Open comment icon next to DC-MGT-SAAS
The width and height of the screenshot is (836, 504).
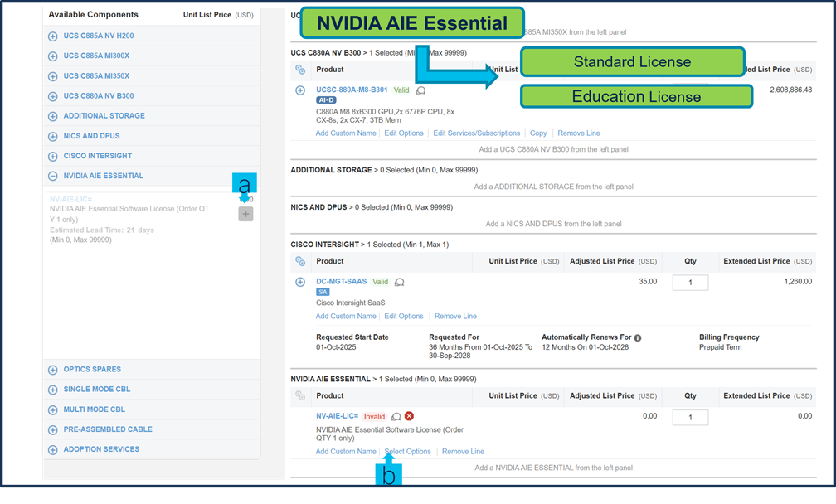click(x=400, y=283)
